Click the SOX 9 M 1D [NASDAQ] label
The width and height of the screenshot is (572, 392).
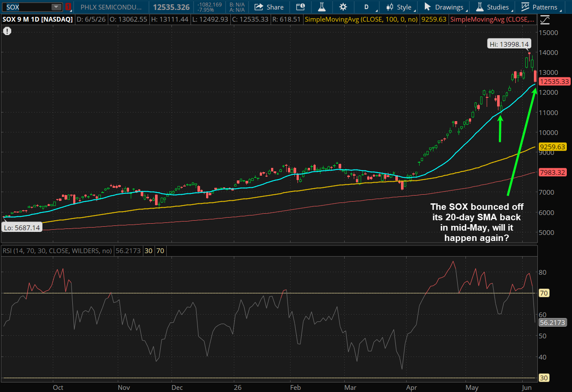(x=38, y=19)
